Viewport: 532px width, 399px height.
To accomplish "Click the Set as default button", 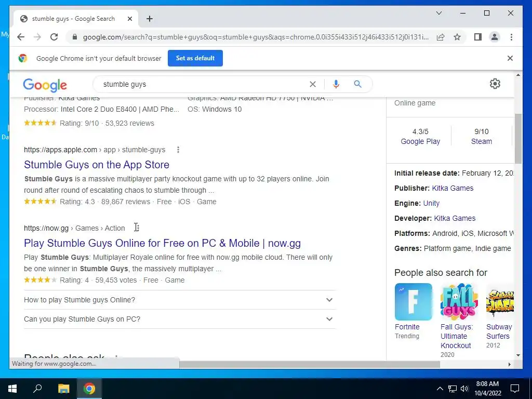I will 195,58.
